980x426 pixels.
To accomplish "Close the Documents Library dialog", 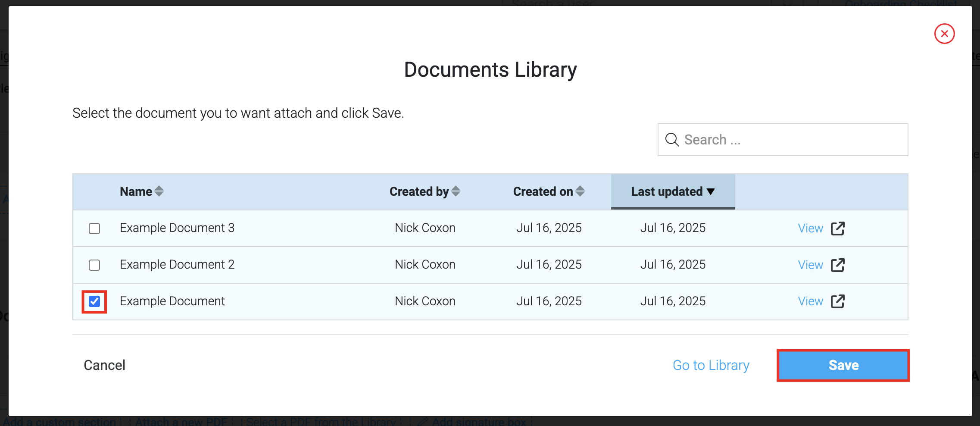I will (x=944, y=34).
